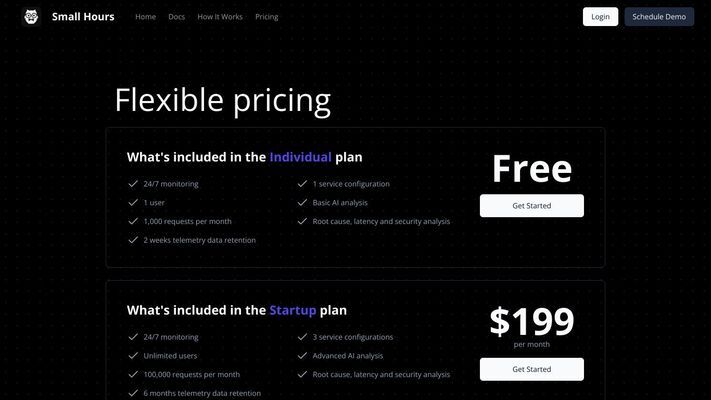Go to How It Works
Viewport: 711px width, 400px height.
click(220, 17)
